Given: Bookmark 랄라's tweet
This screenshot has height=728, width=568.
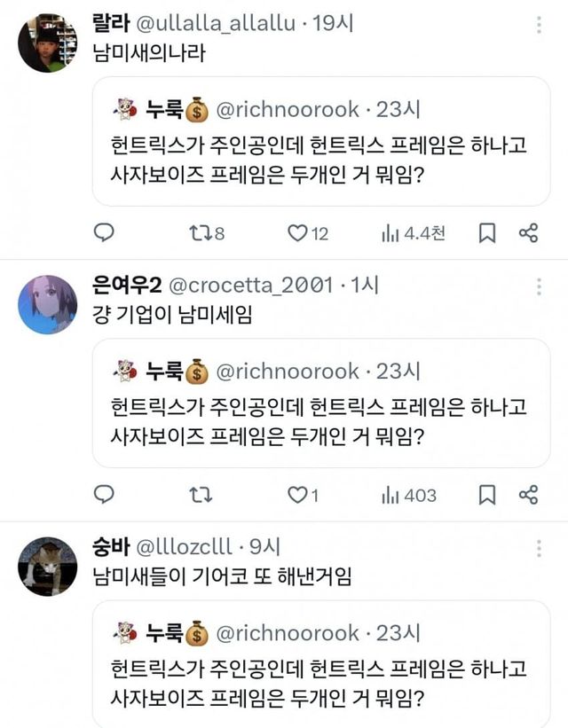Looking at the screenshot, I should 487,233.
